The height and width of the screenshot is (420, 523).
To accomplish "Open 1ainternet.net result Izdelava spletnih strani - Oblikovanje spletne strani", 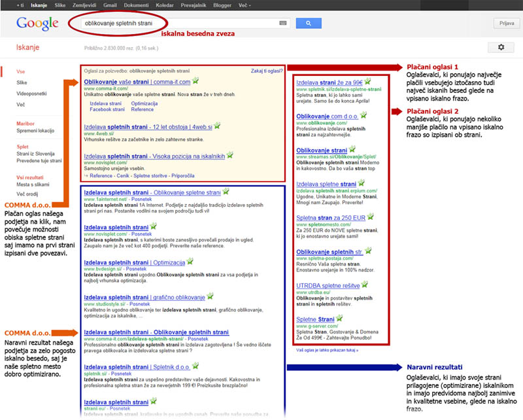I will 152,192.
